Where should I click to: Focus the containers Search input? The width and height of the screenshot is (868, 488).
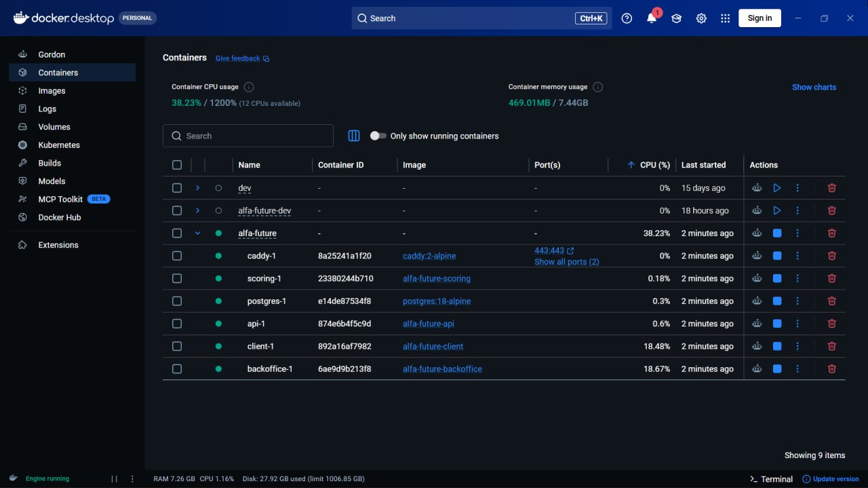(x=248, y=136)
